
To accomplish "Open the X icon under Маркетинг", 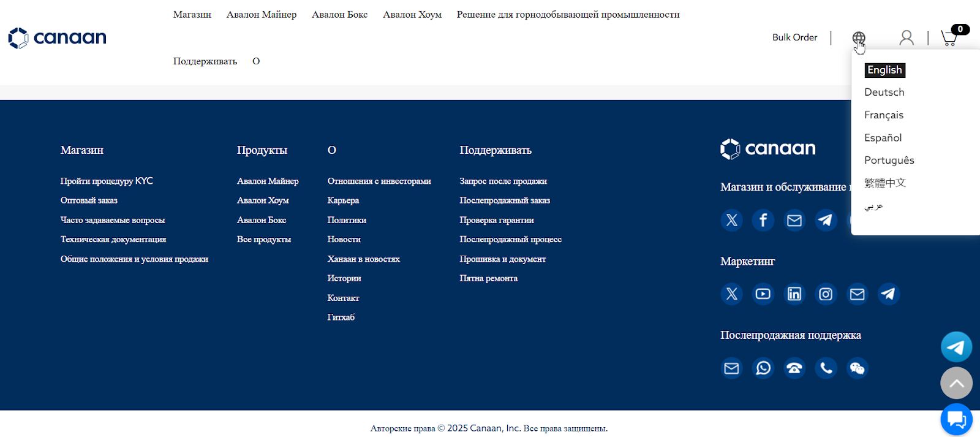I will click(731, 294).
